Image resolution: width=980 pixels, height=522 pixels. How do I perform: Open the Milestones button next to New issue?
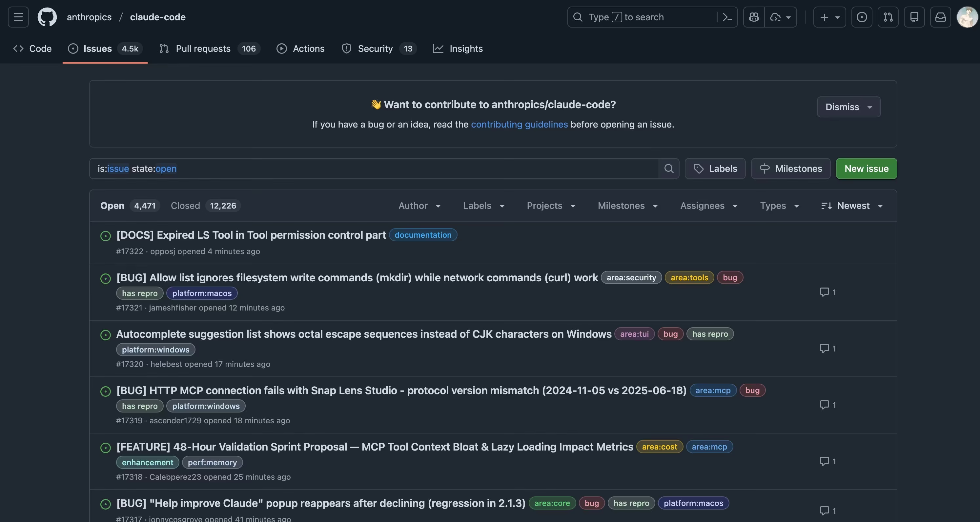(x=790, y=169)
